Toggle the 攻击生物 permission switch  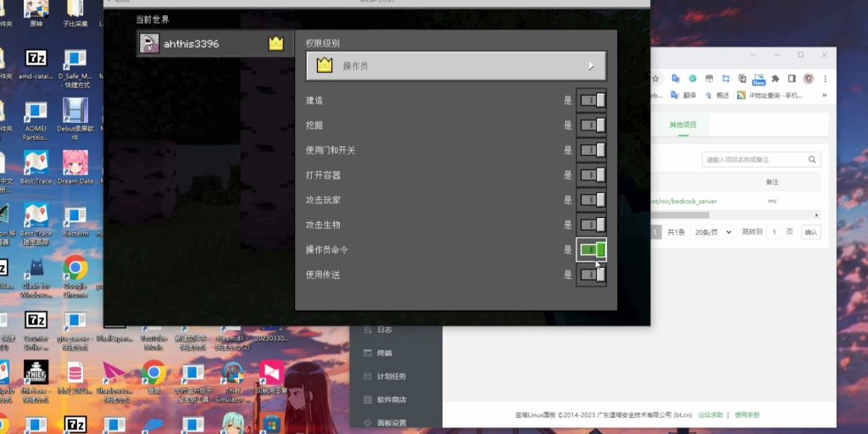coord(591,225)
